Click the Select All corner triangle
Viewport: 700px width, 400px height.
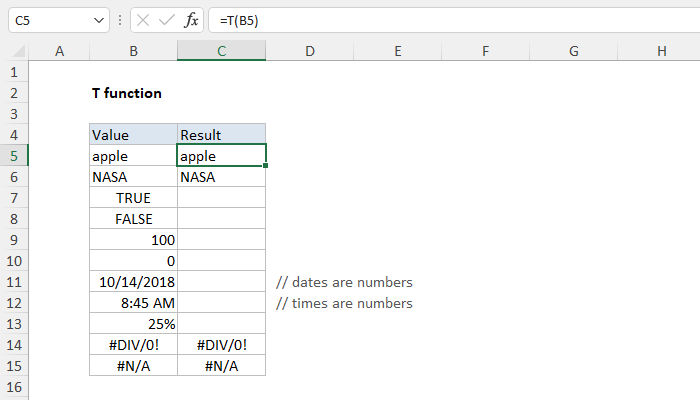(x=18, y=51)
